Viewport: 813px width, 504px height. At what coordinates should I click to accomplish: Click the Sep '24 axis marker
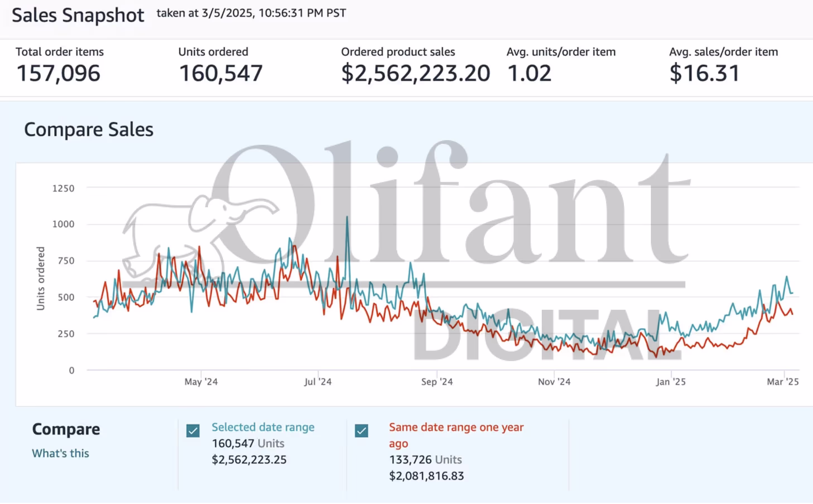[x=437, y=382]
